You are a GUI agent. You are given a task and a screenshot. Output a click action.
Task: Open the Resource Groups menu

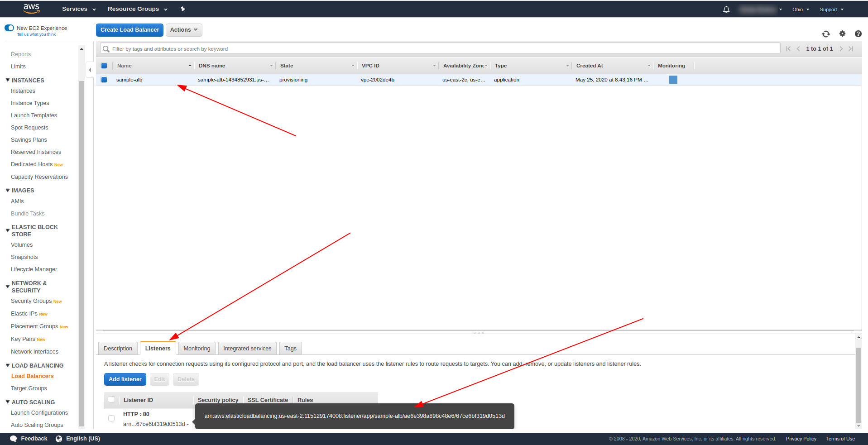tap(138, 9)
